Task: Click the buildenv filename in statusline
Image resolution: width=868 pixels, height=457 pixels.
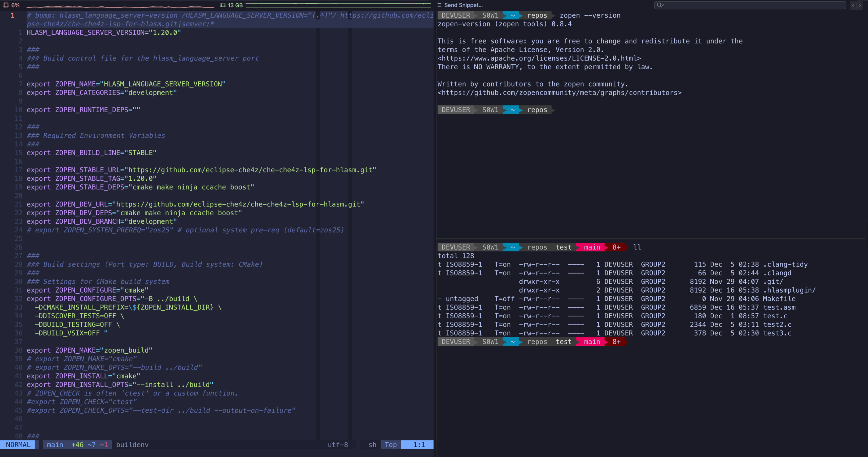Action: 132,444
